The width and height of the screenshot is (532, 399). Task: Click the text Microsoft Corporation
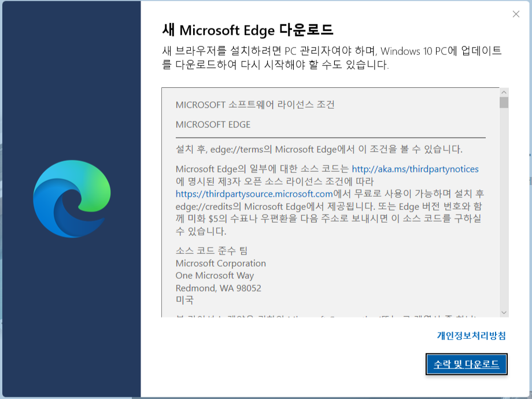[220, 263]
